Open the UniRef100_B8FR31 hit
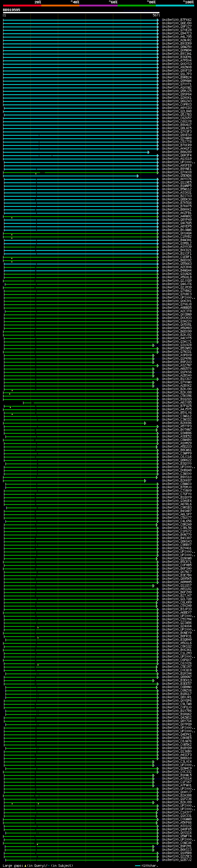The width and height of the screenshot is (197, 868). click(x=176, y=636)
